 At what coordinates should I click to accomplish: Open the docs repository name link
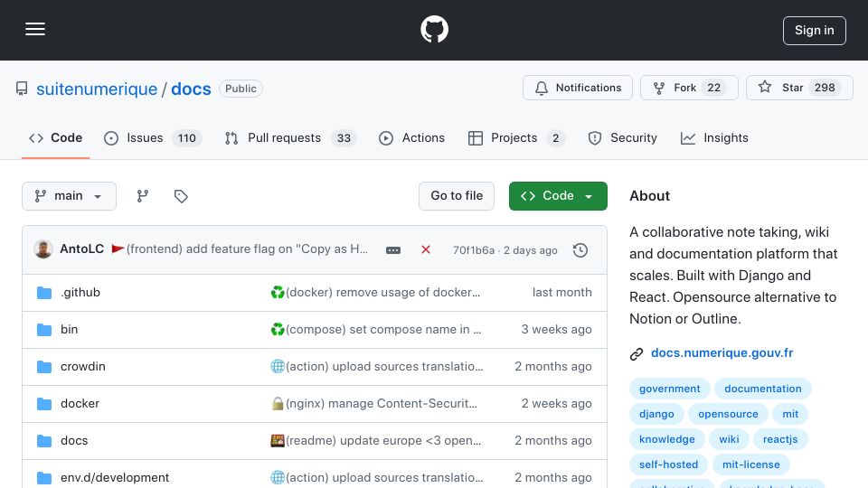(191, 89)
